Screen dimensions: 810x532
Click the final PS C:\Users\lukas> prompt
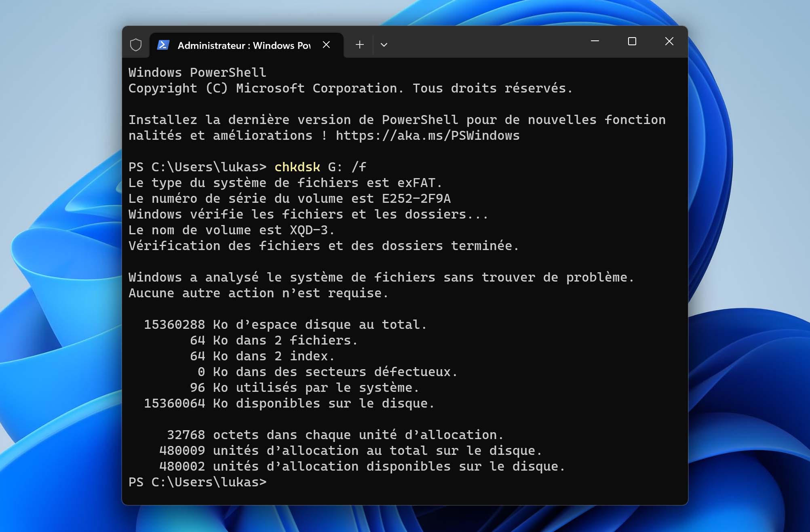[x=198, y=482]
